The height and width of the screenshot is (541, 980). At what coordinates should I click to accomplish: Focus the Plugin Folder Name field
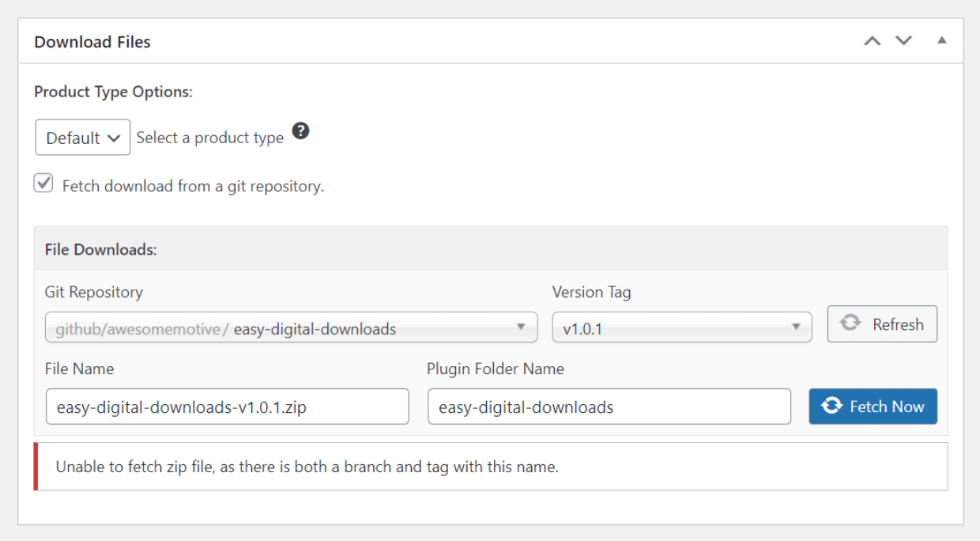click(609, 407)
